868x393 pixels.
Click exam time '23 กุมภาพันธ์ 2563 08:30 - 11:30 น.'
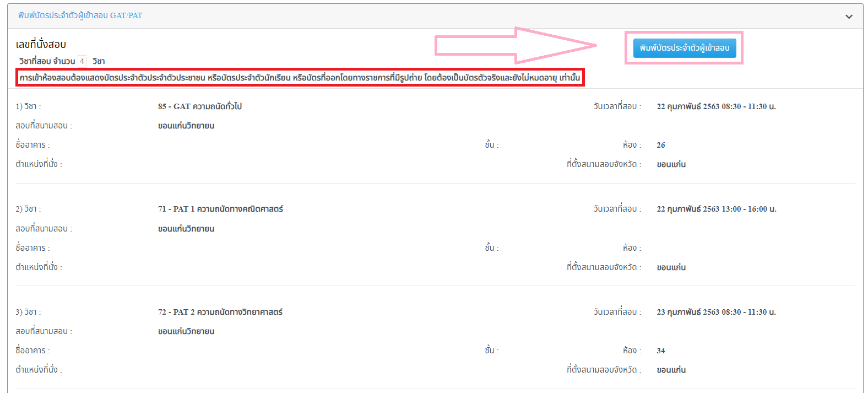tap(716, 312)
